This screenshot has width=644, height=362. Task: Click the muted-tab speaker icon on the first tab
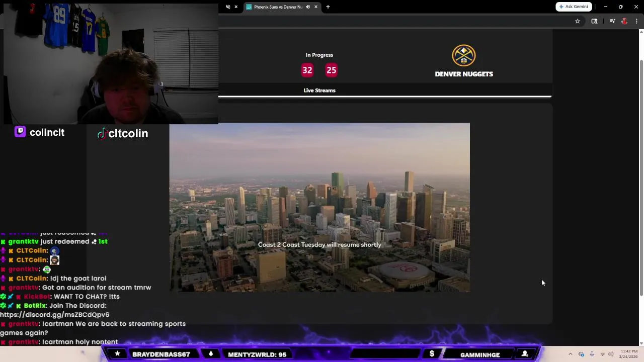pos(228,7)
